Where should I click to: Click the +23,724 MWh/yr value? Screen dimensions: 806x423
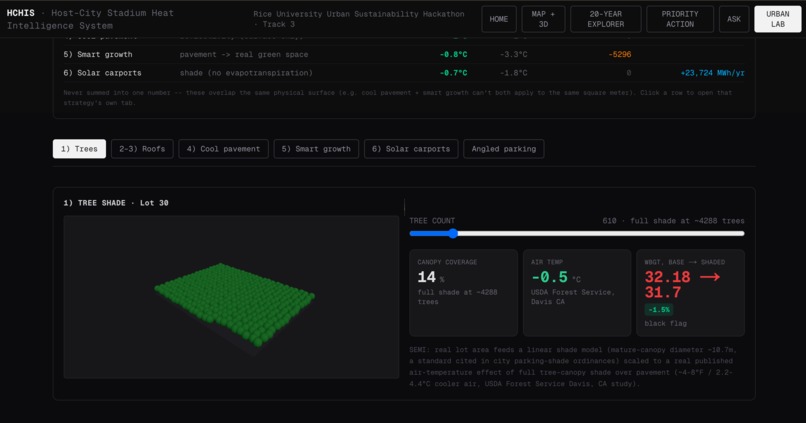(x=712, y=73)
